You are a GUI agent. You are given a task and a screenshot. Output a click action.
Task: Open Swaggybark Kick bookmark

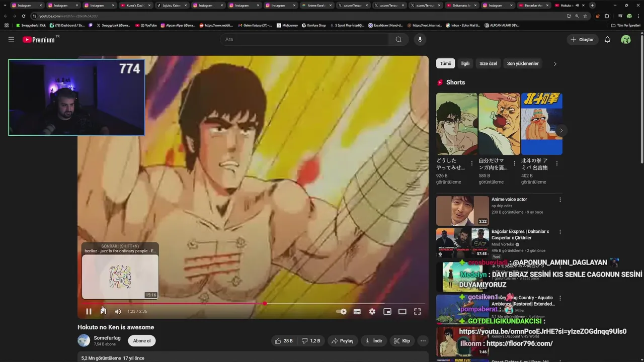tap(31, 25)
